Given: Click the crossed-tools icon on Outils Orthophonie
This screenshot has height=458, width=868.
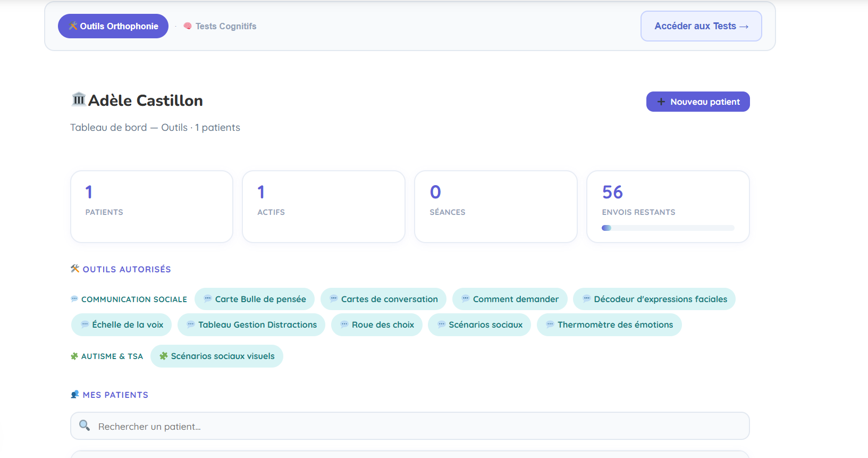Looking at the screenshot, I should click(x=73, y=26).
